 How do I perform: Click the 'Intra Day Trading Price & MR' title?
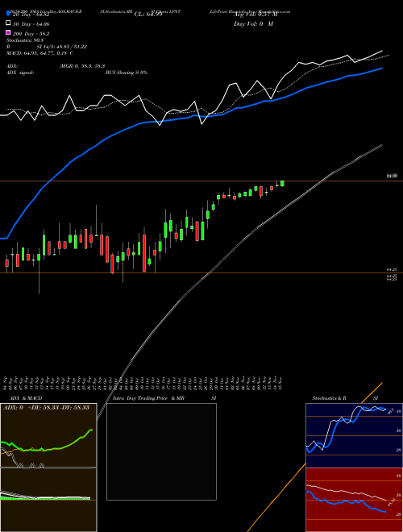pos(148,398)
